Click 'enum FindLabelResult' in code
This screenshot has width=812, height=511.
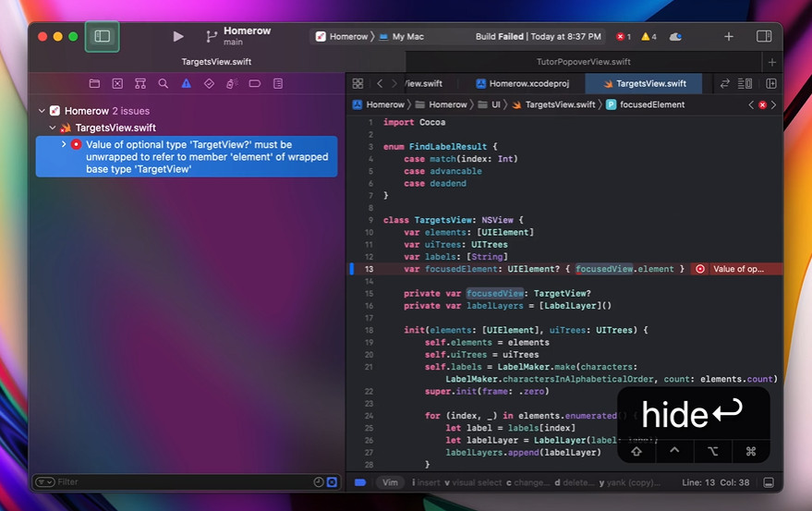pos(440,147)
